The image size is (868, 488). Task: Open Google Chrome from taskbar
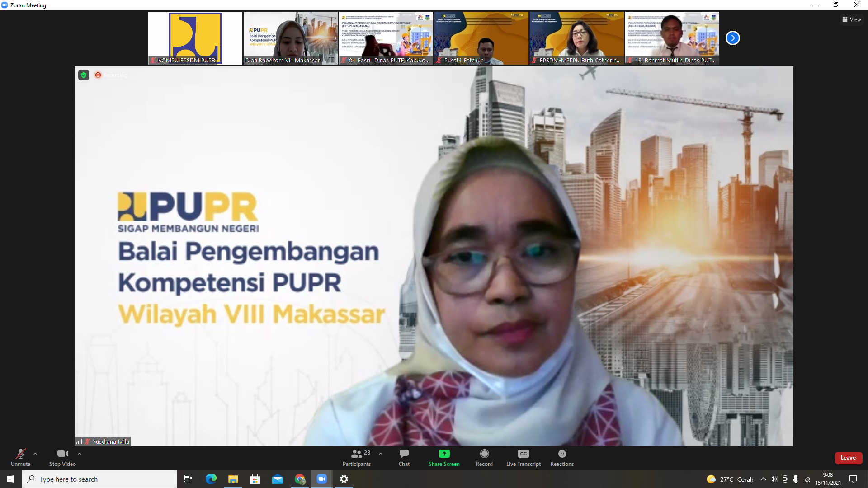click(x=300, y=479)
